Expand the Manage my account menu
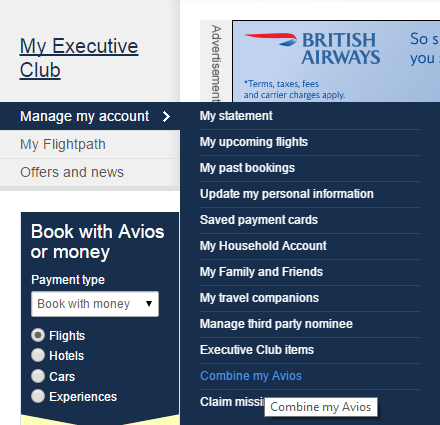This screenshot has width=440, height=425. (90, 116)
